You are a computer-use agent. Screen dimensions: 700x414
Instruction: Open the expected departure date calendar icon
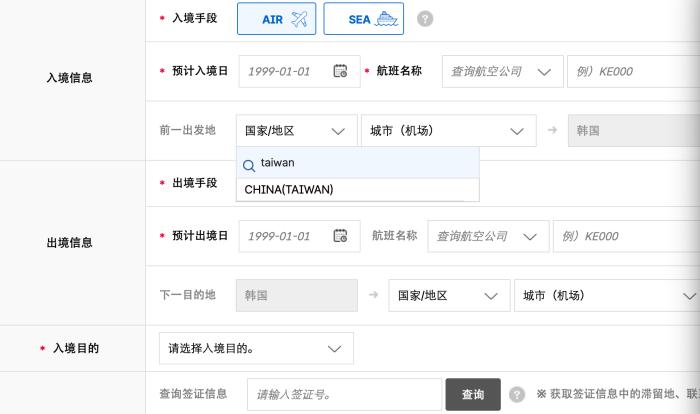[x=340, y=237]
